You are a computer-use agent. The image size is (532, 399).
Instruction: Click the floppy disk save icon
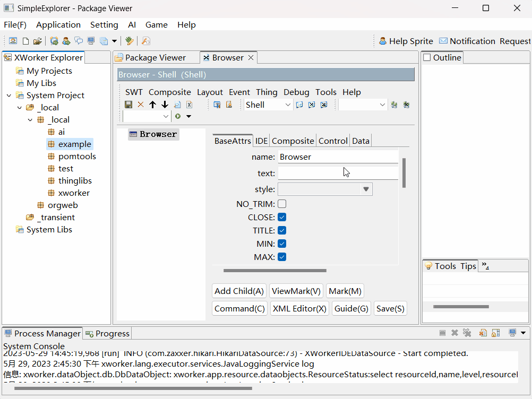click(x=128, y=105)
